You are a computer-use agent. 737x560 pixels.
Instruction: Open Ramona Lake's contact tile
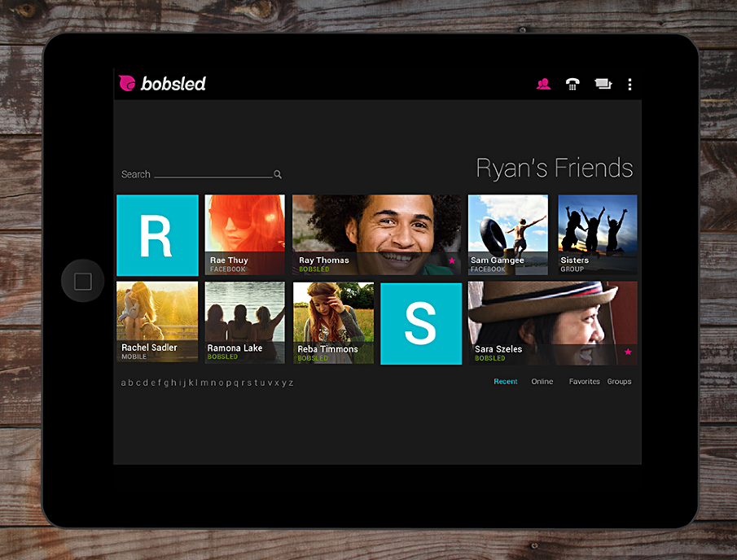245,323
